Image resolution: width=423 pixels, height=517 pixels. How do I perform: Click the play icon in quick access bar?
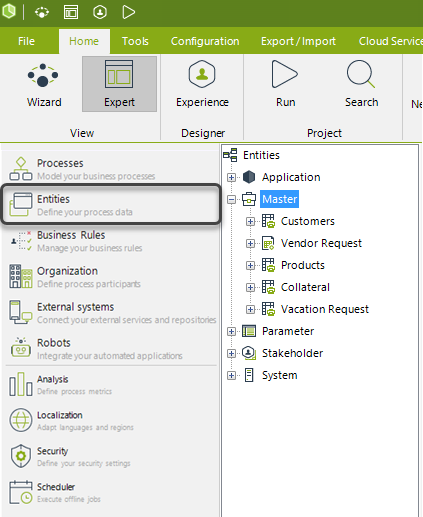[128, 12]
